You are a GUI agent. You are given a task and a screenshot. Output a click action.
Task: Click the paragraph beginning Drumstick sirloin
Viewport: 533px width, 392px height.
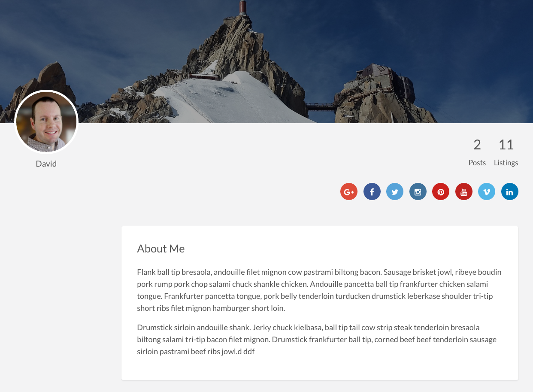tap(317, 339)
